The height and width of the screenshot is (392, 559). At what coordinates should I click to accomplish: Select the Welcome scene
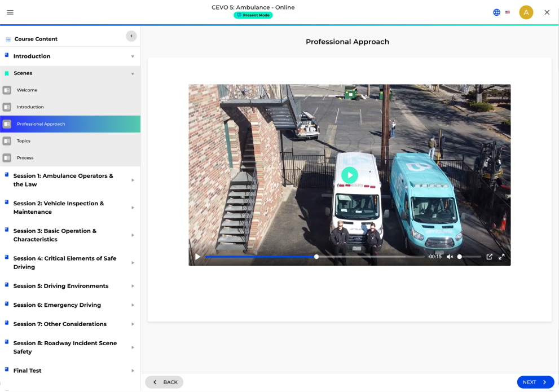tap(71, 90)
